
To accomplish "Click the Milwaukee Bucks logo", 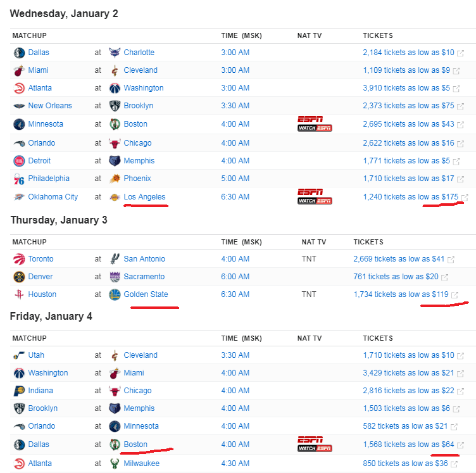I will (x=115, y=464).
